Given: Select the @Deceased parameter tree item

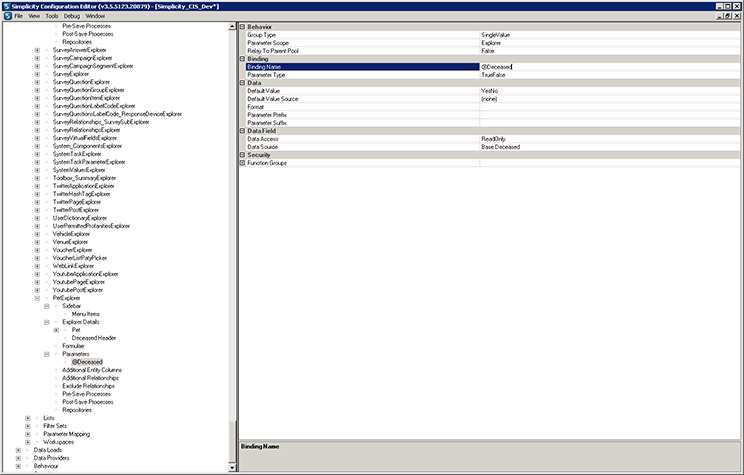Looking at the screenshot, I should coord(87,362).
